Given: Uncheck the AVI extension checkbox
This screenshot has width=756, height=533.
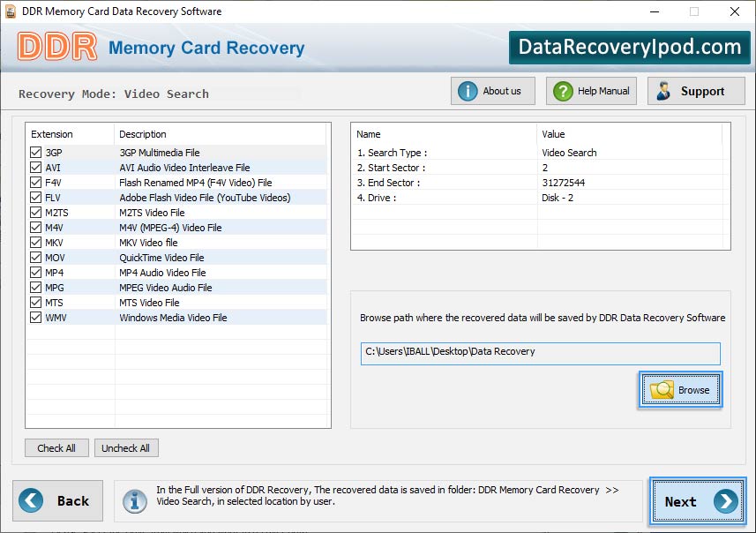Looking at the screenshot, I should [x=35, y=168].
